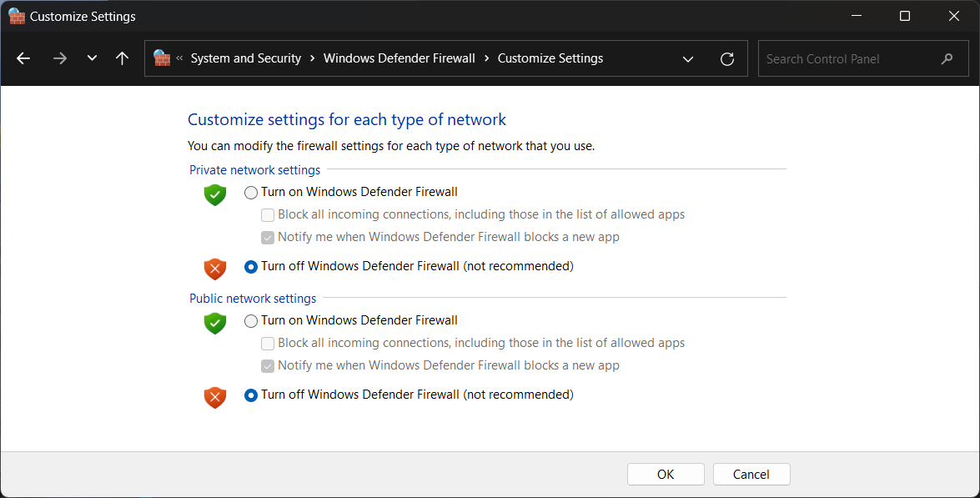Click green shield in public network settings
This screenshot has width=980, height=498.
click(x=215, y=324)
